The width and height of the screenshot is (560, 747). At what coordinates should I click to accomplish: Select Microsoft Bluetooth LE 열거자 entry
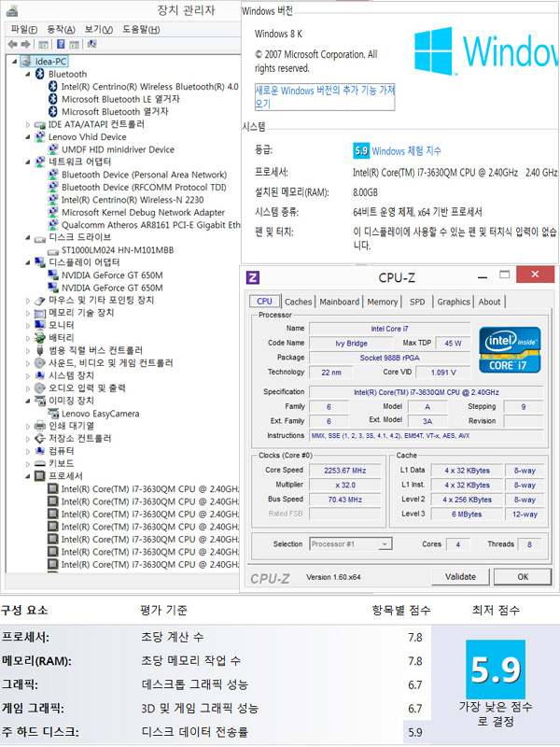120,99
